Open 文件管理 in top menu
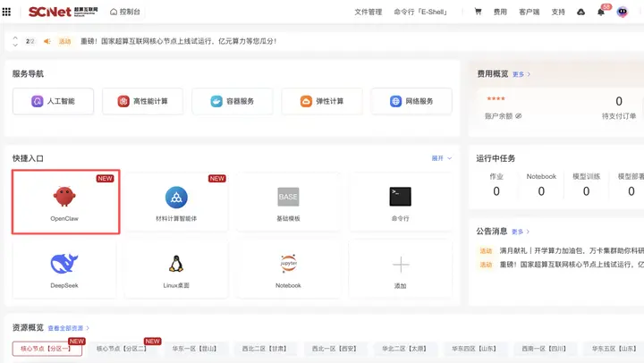 coord(368,13)
